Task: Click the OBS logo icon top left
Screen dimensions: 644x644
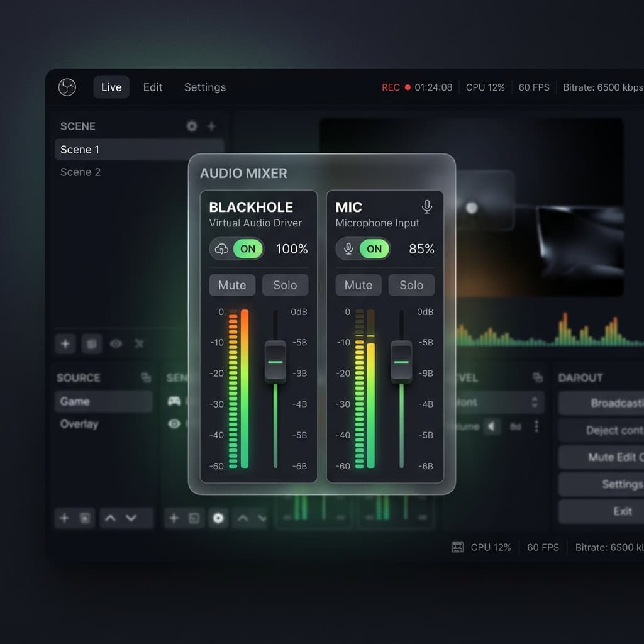Action: click(67, 87)
